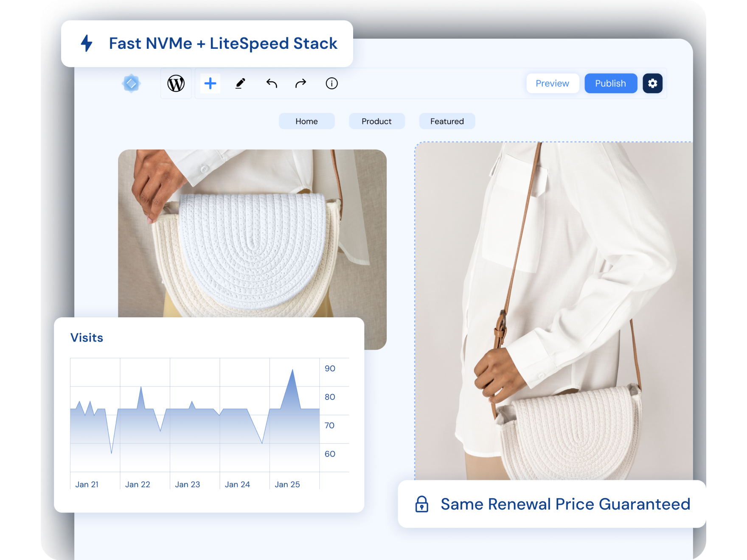This screenshot has width=747, height=560.
Task: Click the Preview button
Action: [x=553, y=83]
